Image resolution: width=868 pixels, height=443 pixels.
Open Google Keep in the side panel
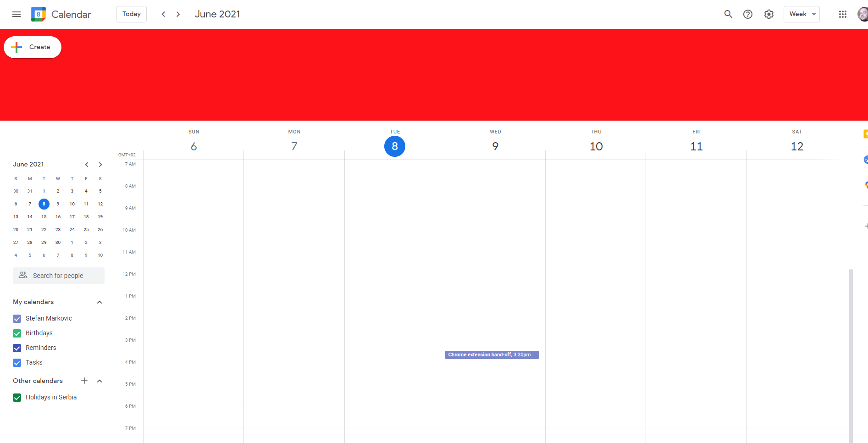point(866,134)
